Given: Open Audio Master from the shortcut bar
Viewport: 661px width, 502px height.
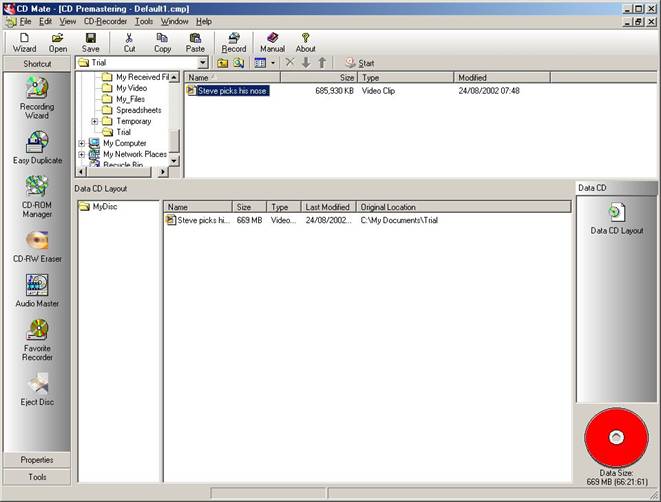Looking at the screenshot, I should point(37,287).
